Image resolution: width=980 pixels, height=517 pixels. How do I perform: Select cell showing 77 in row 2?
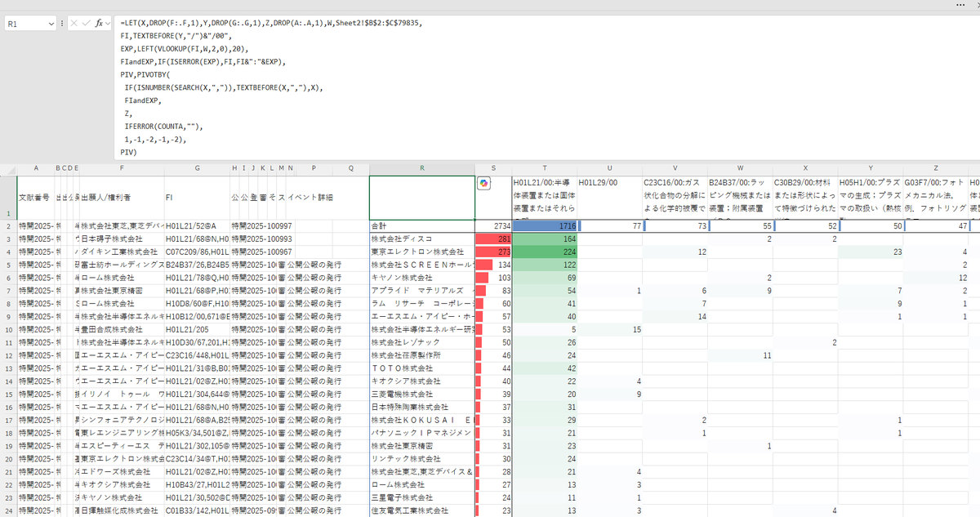click(609, 225)
